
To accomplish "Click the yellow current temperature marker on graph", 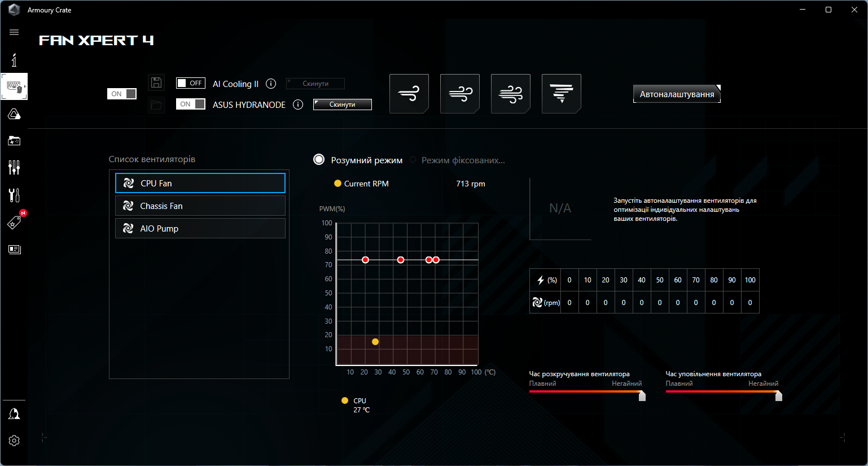I will (x=375, y=342).
